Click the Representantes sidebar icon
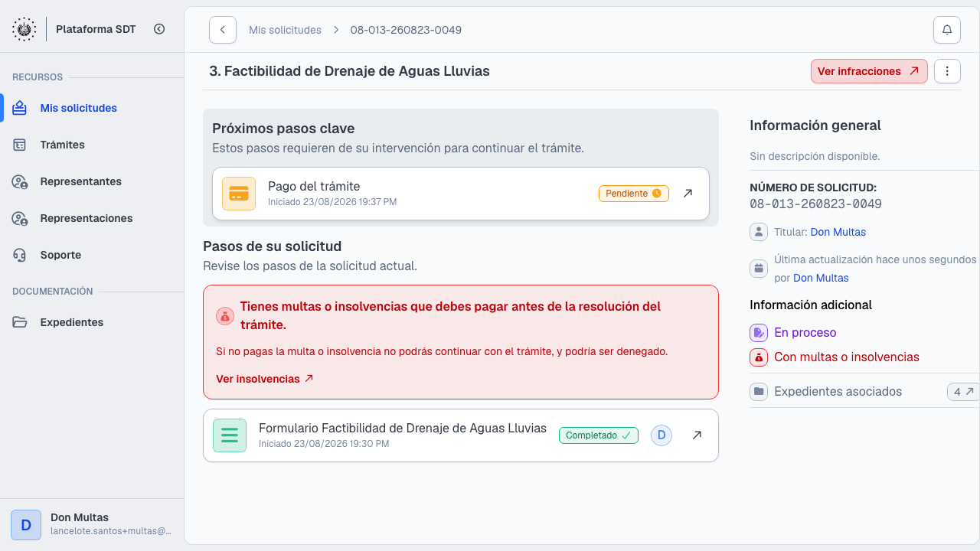 pos(20,181)
